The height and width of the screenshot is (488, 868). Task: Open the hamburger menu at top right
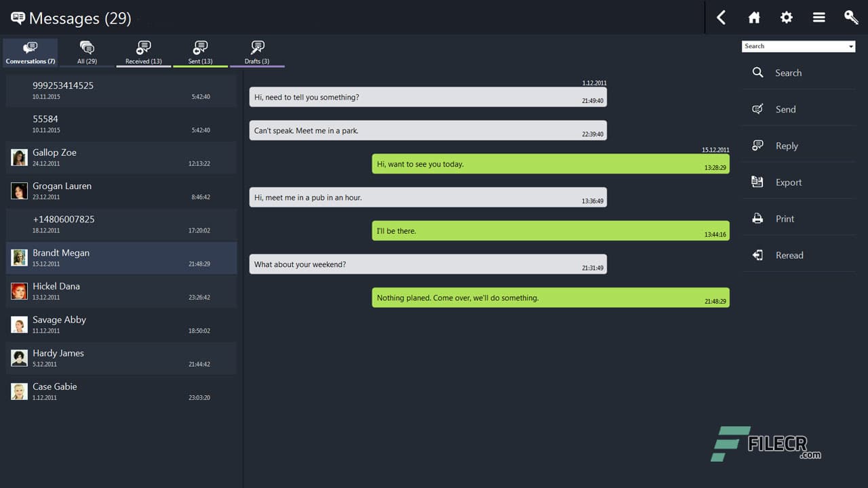[818, 17]
